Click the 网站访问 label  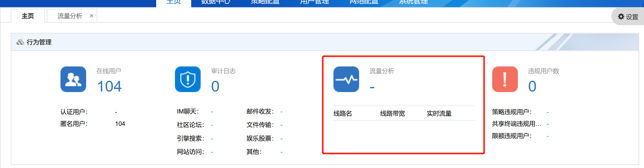pos(191,152)
